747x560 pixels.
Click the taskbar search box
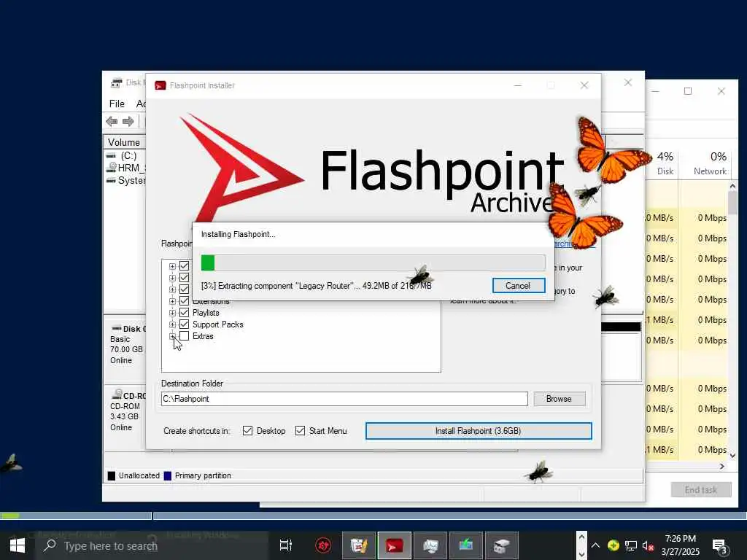152,545
